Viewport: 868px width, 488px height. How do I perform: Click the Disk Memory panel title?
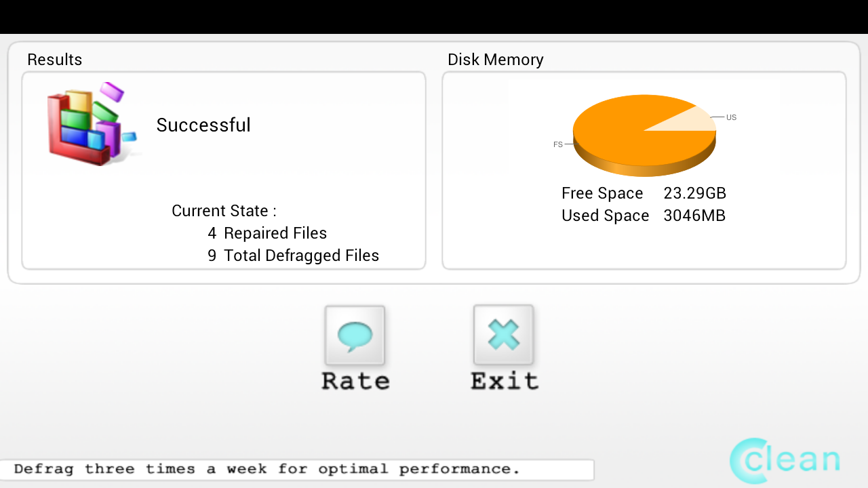pyautogui.click(x=496, y=60)
